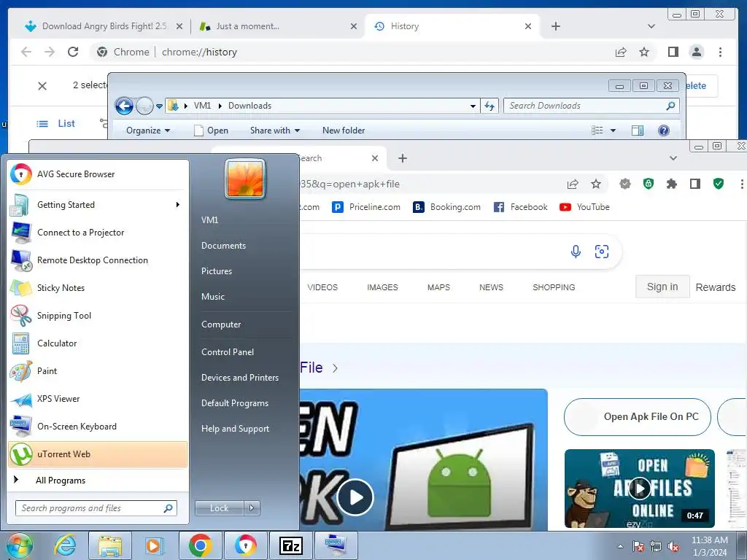This screenshot has width=747, height=560.
Task: Open Chrome tab search chevron in History window
Action: [x=651, y=26]
